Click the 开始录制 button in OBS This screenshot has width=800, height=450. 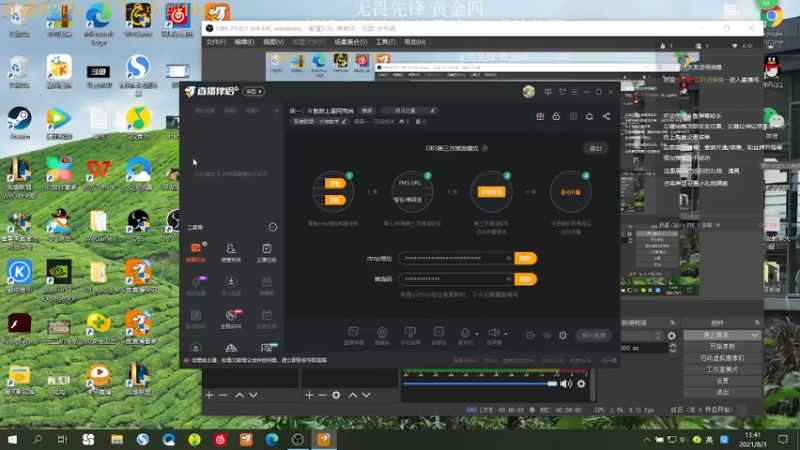click(x=722, y=346)
